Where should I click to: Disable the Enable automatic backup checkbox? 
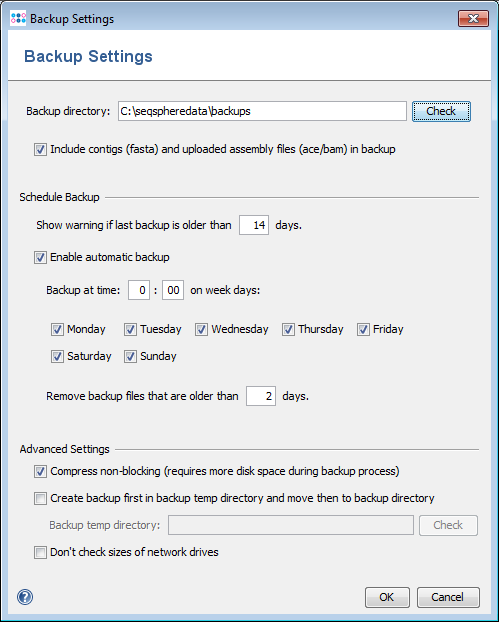coord(40,257)
